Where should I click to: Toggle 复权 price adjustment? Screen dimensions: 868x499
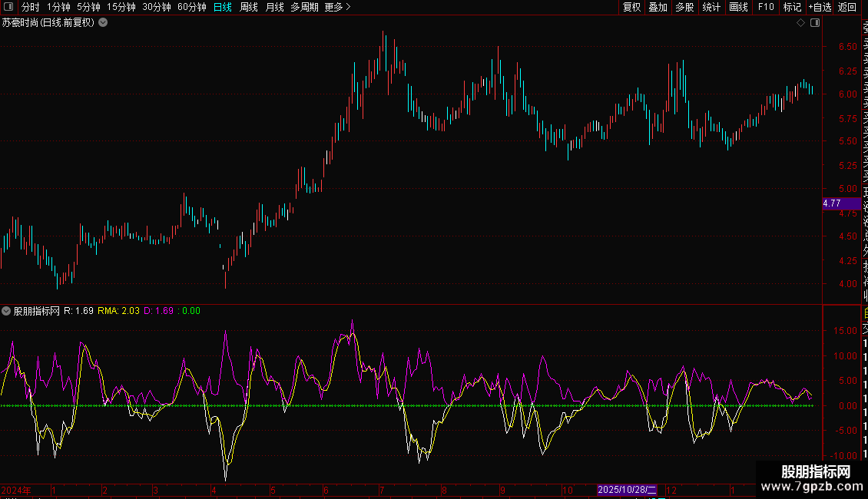pos(631,7)
